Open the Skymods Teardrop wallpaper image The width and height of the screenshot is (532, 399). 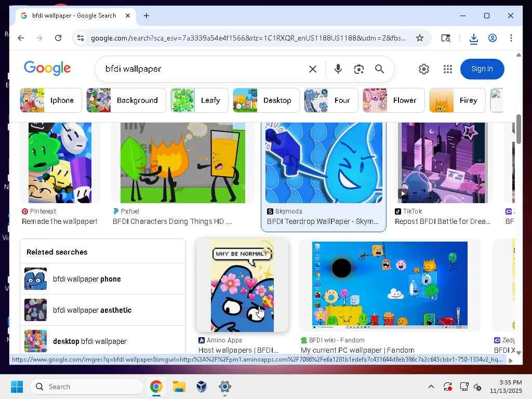(x=324, y=163)
